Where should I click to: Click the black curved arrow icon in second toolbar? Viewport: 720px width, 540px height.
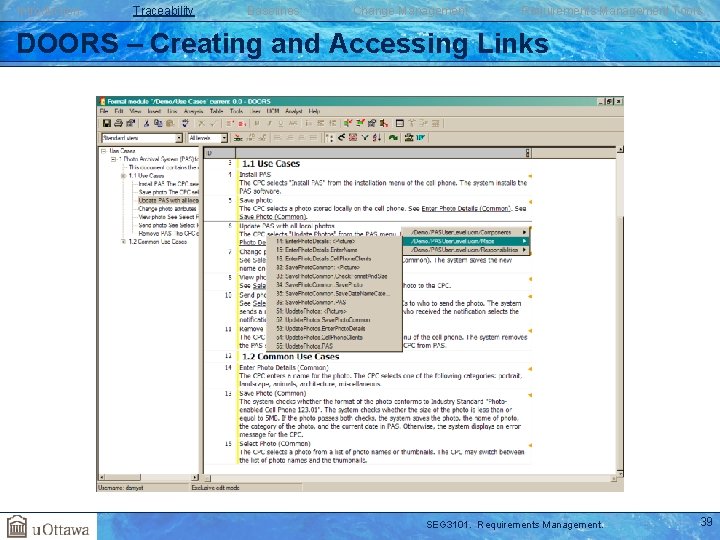[341, 137]
